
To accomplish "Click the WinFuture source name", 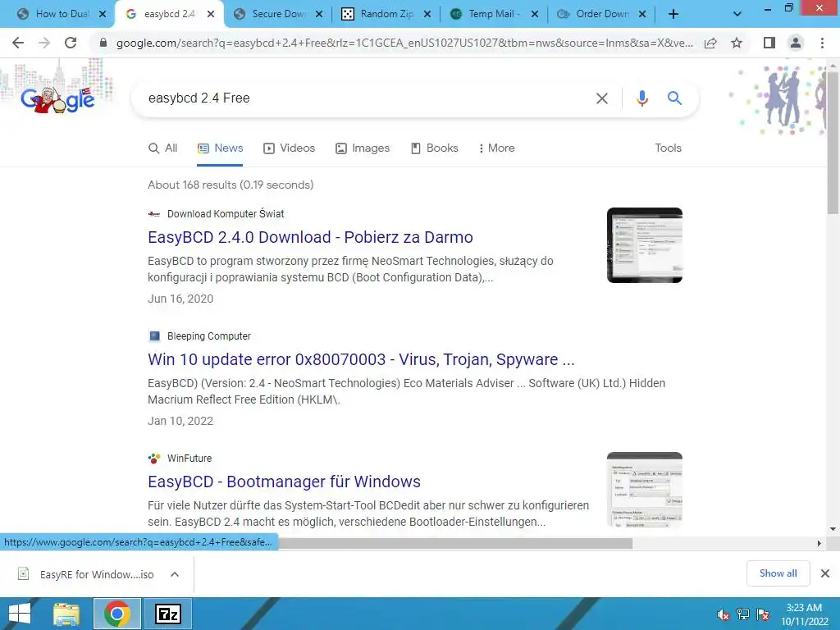I will (189, 458).
